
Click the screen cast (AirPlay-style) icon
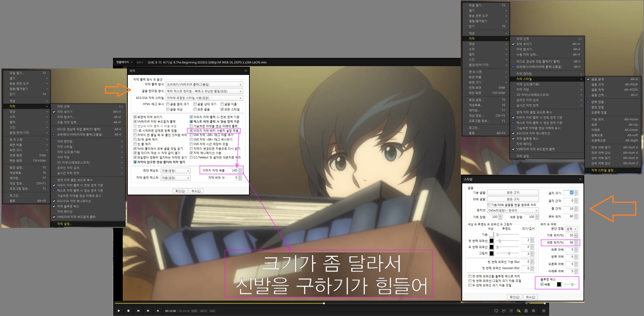click(496, 311)
